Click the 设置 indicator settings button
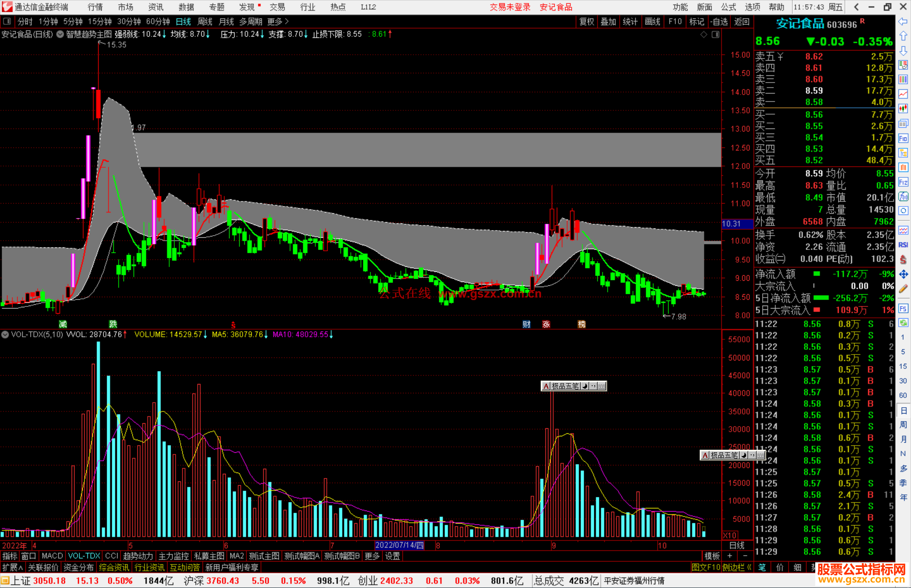 [x=392, y=556]
